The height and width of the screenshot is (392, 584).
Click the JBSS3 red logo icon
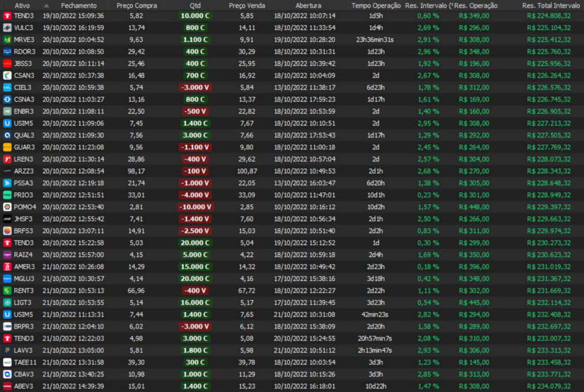tap(7, 63)
